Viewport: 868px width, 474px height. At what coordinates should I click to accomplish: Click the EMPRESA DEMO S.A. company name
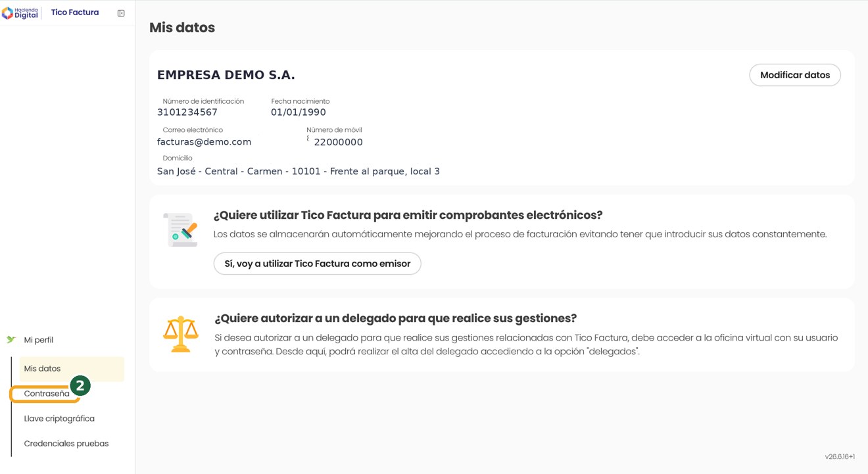click(x=226, y=75)
